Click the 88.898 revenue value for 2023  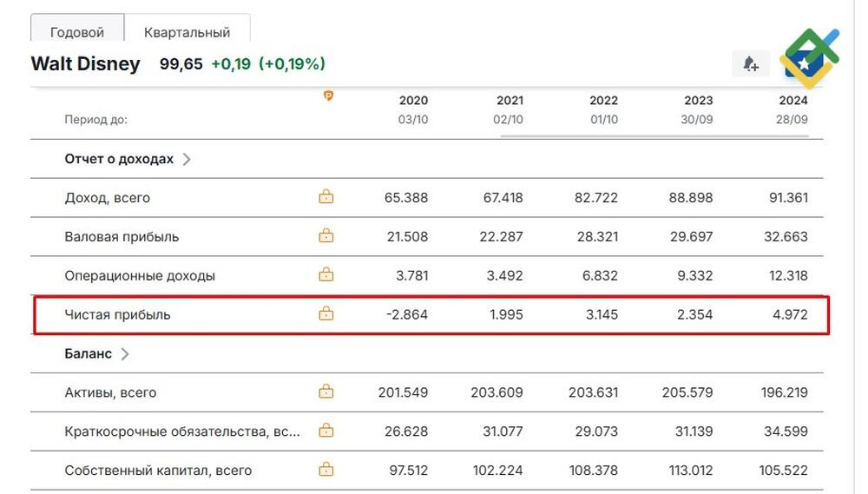(691, 198)
